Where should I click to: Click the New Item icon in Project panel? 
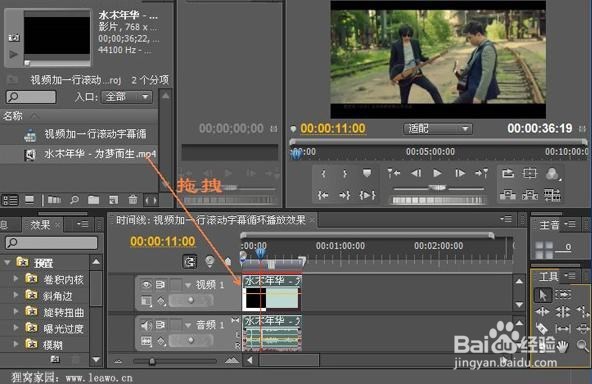pyautogui.click(x=113, y=200)
